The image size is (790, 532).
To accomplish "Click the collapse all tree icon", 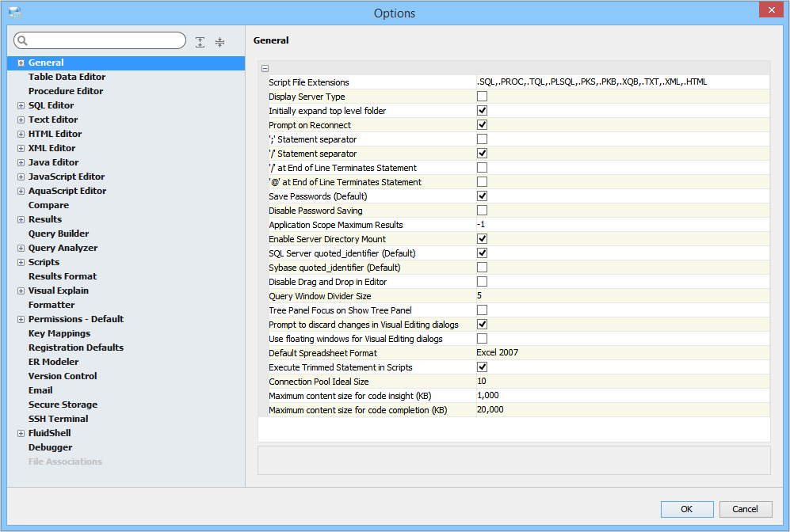I will click(x=219, y=42).
